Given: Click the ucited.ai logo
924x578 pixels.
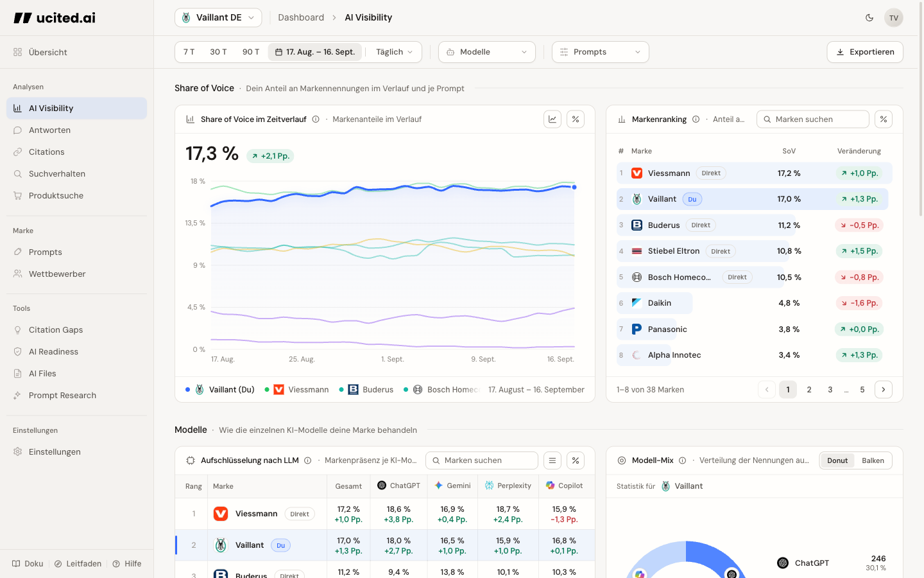Looking at the screenshot, I should click(55, 18).
